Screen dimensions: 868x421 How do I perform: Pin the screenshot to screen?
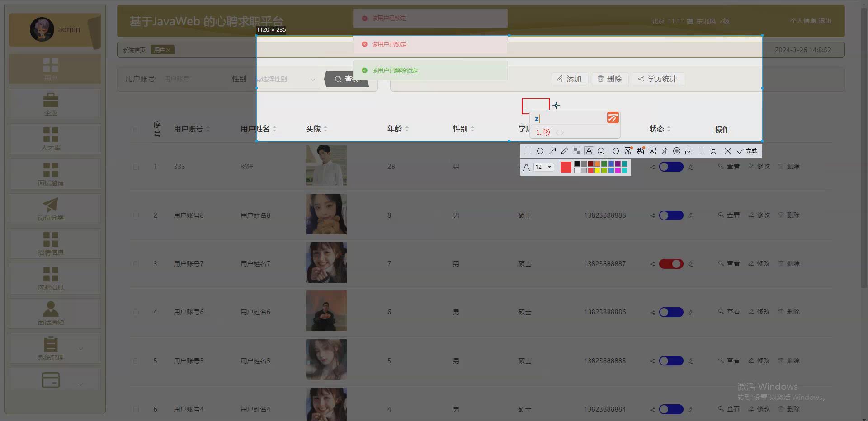665,151
